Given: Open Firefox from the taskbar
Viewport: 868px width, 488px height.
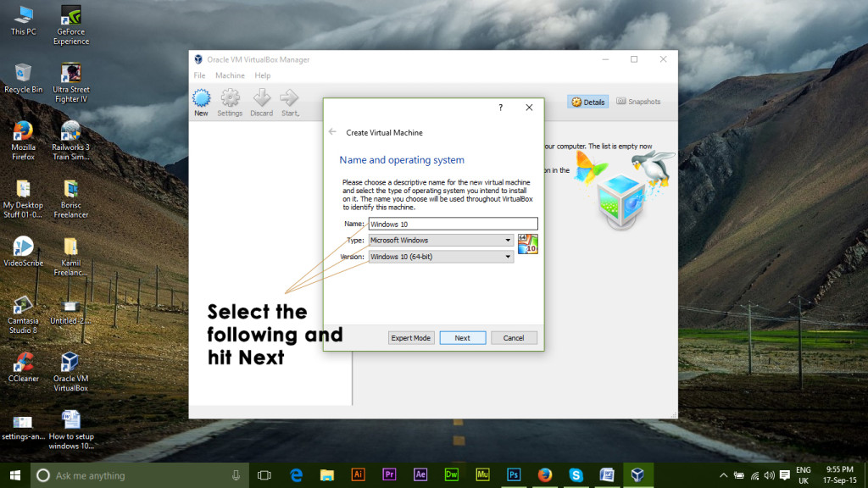Looking at the screenshot, I should coord(545,474).
